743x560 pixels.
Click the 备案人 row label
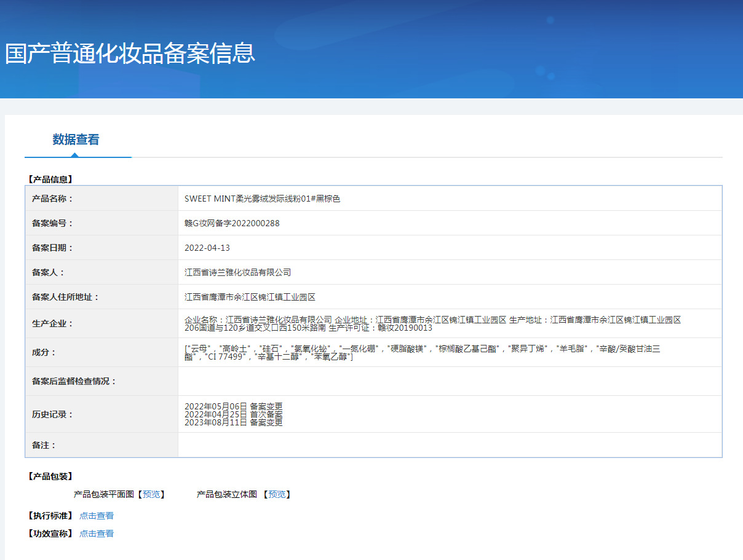pyautogui.click(x=48, y=272)
